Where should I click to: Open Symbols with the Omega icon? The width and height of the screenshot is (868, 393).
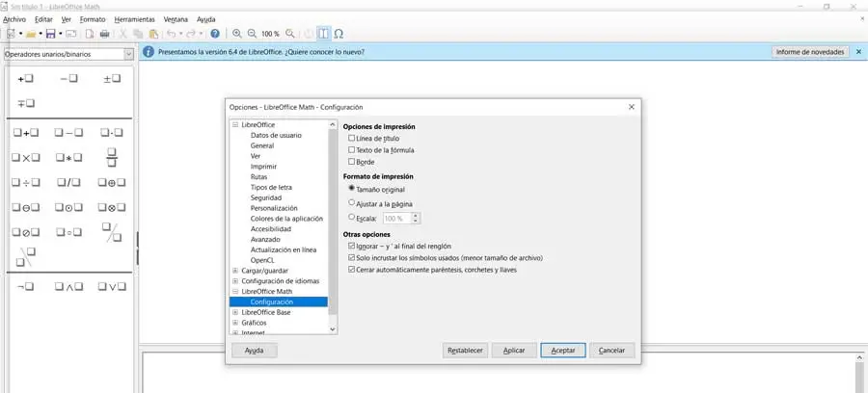point(339,34)
